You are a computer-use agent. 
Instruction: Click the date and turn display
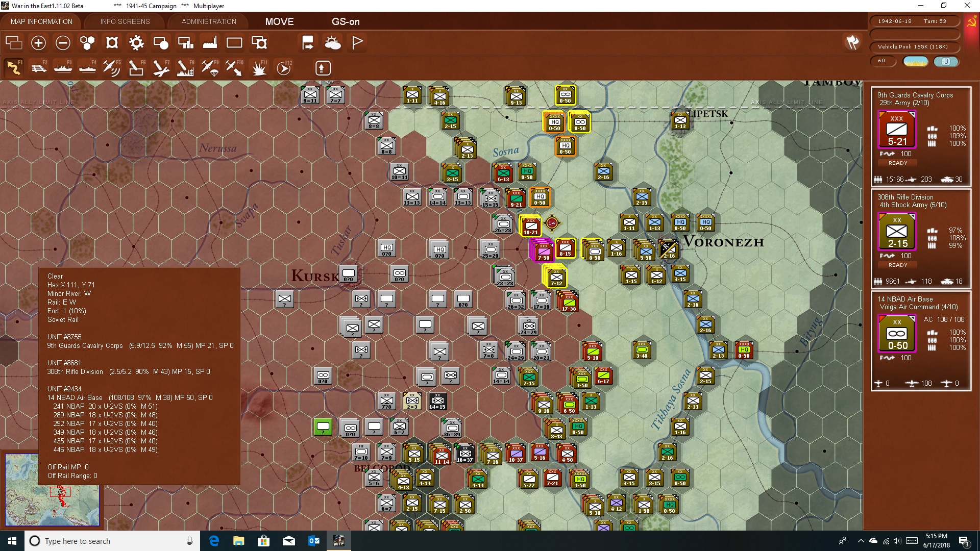(x=914, y=21)
